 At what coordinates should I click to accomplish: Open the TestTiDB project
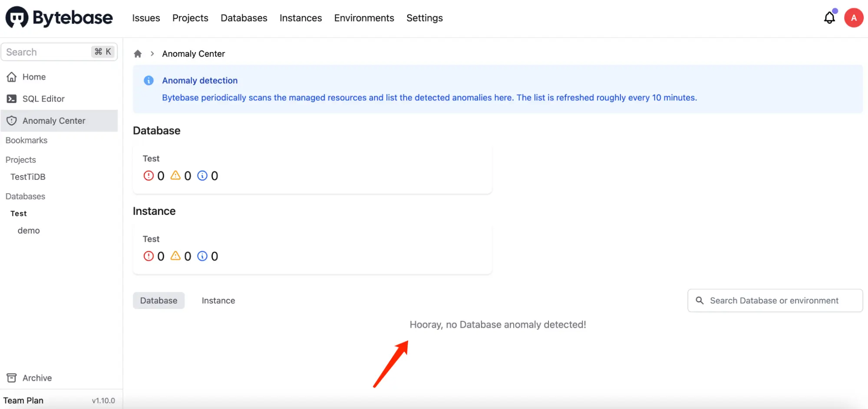click(28, 177)
